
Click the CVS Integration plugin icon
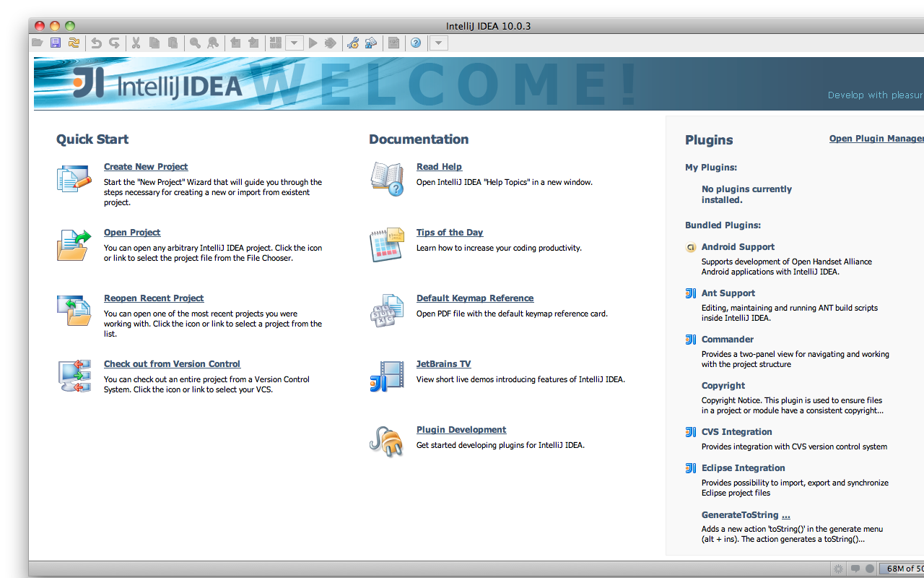pos(691,432)
